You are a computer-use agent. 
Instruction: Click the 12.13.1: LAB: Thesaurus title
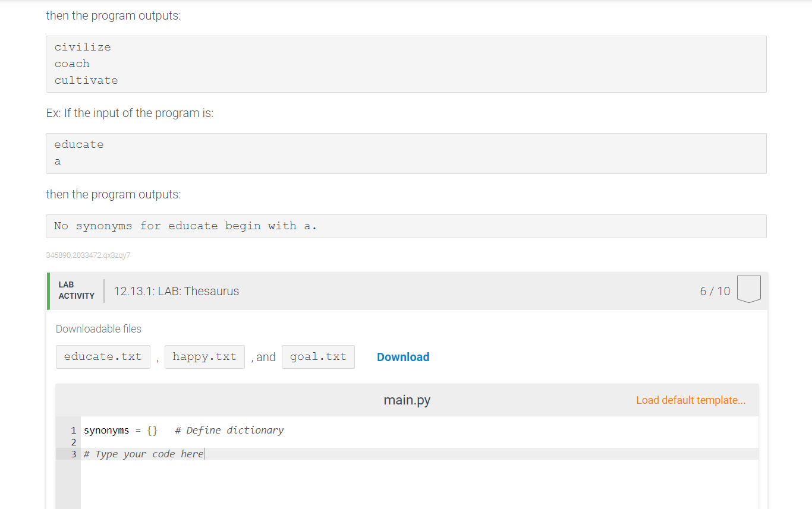177,291
